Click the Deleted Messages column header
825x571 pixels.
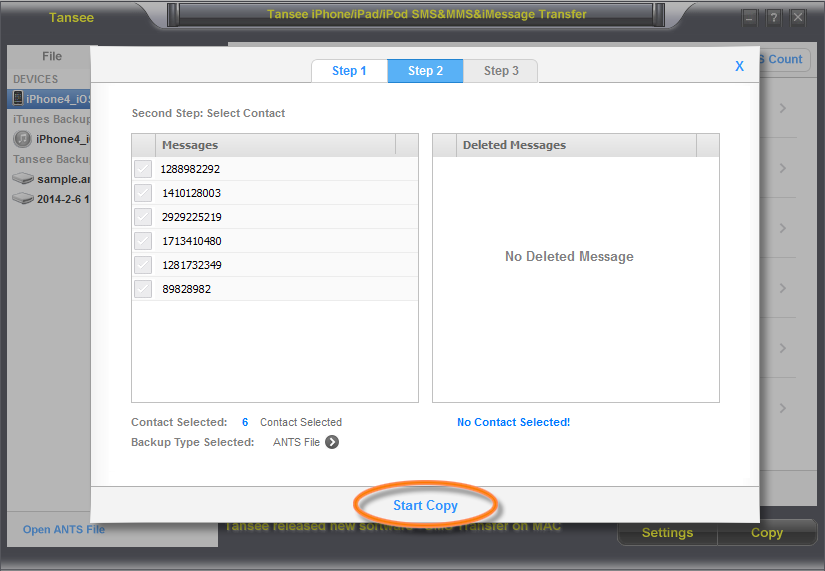coord(577,145)
